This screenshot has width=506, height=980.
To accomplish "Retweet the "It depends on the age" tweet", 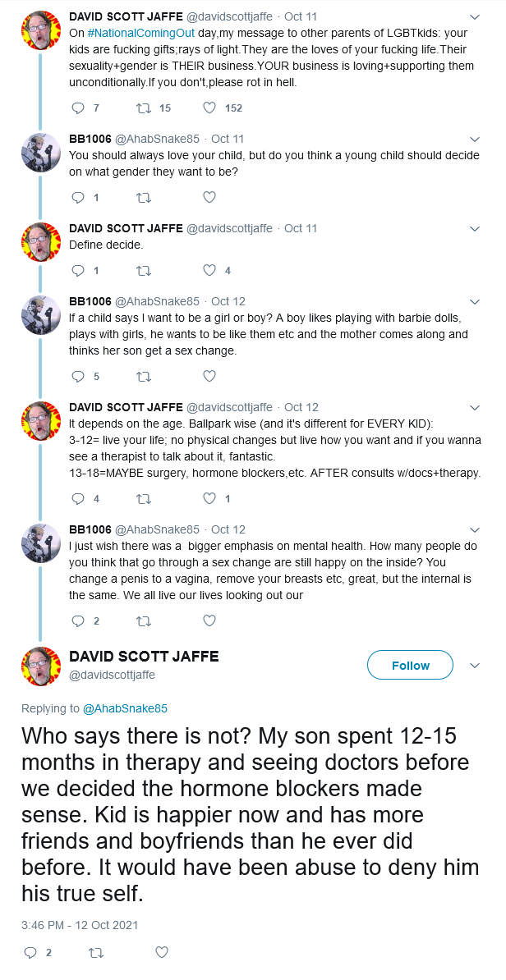I will pos(143,499).
